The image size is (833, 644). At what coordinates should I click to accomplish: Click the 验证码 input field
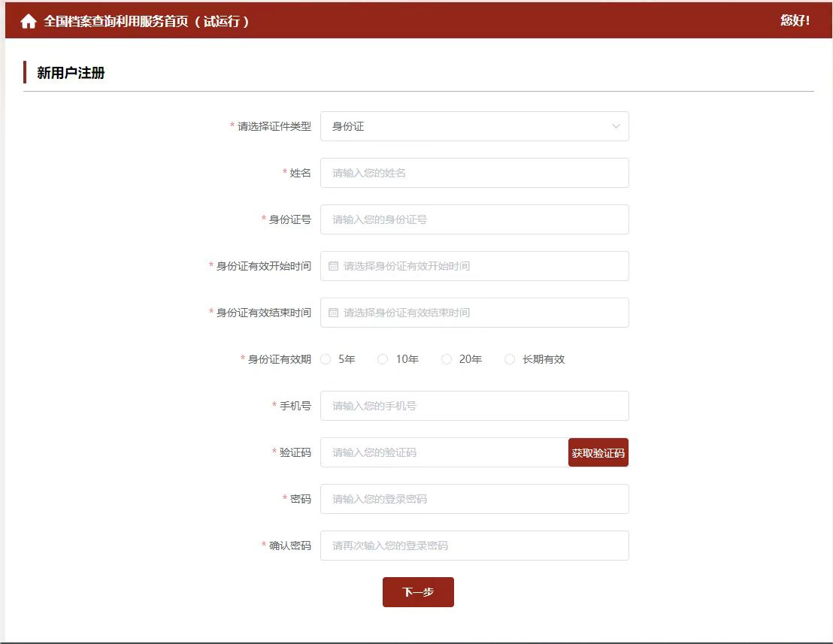[444, 452]
